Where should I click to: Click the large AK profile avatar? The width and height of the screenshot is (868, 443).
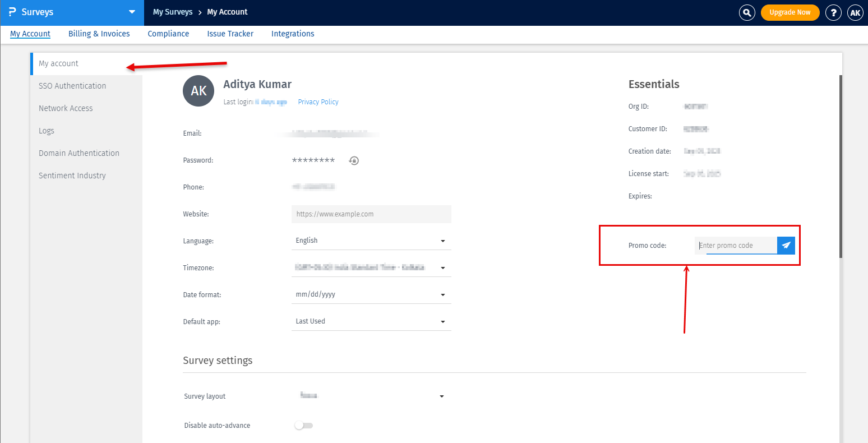pos(198,91)
